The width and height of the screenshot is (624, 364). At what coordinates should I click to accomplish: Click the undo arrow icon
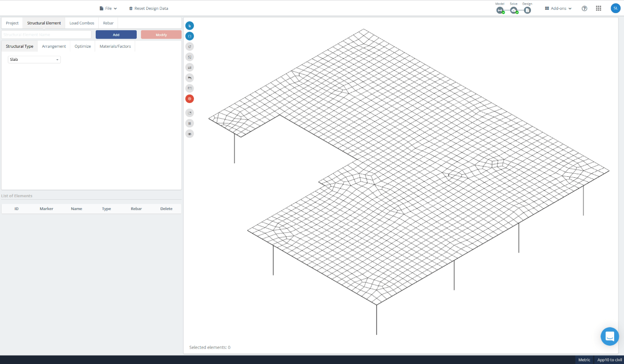click(x=189, y=77)
